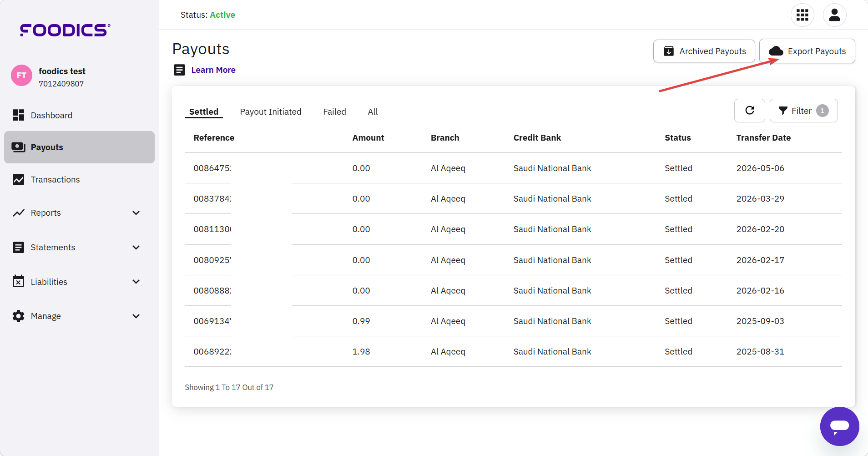This screenshot has width=868, height=456.
Task: Switch to the Failed tab
Action: [334, 112]
